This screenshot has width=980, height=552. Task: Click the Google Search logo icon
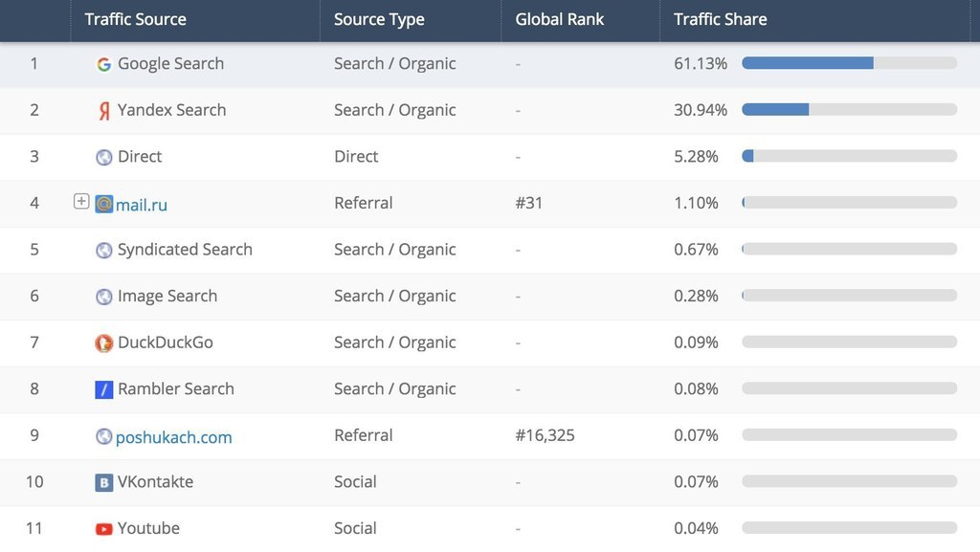[x=103, y=64]
